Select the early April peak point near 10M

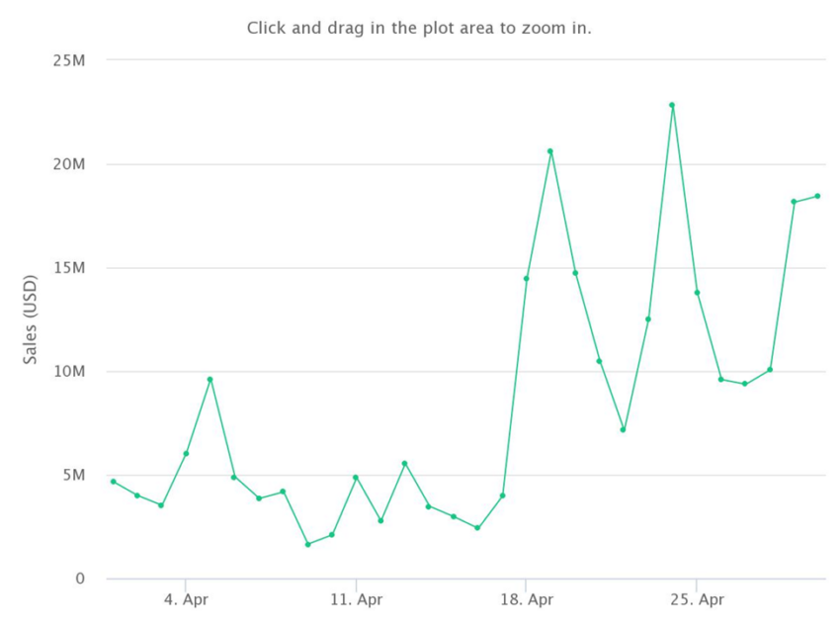[x=210, y=379]
